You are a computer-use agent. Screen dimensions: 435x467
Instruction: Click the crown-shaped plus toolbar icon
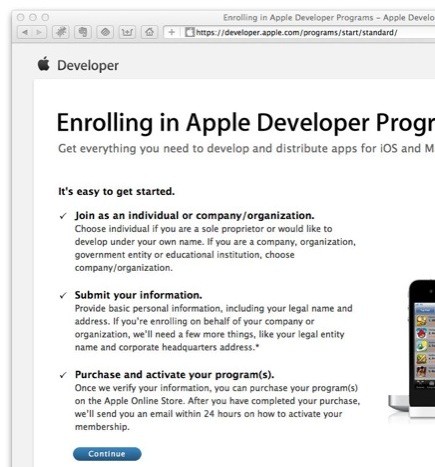click(x=127, y=32)
